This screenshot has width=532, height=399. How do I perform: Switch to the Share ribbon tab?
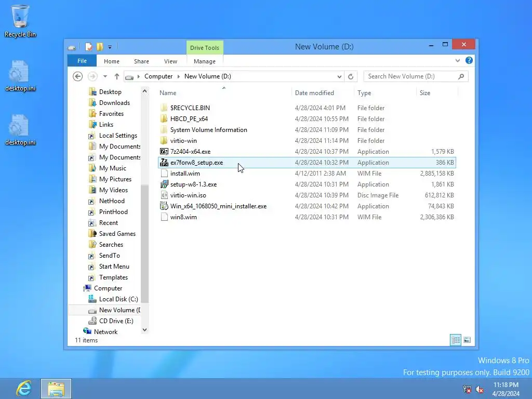tap(141, 61)
